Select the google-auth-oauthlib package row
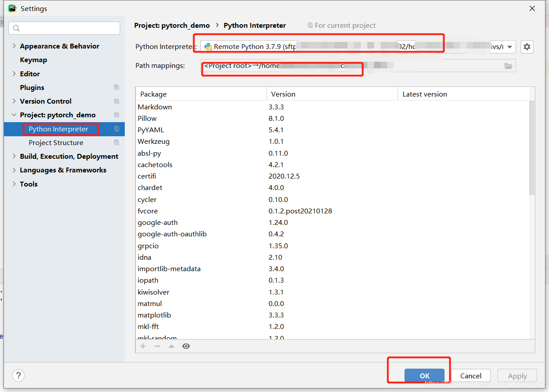The image size is (549, 392). point(332,234)
